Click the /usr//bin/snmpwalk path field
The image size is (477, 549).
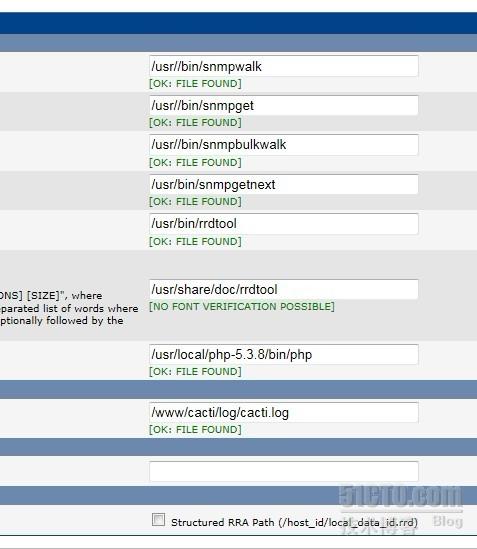[x=284, y=66]
